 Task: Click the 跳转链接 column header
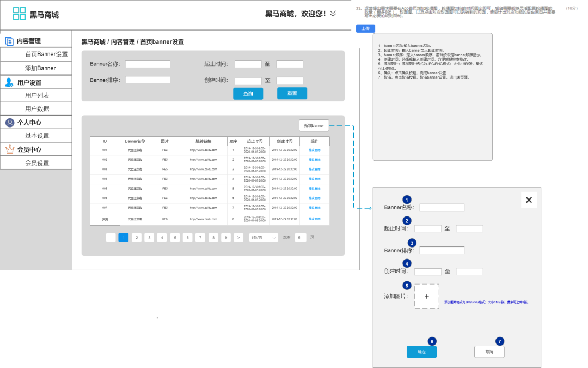[203, 141]
